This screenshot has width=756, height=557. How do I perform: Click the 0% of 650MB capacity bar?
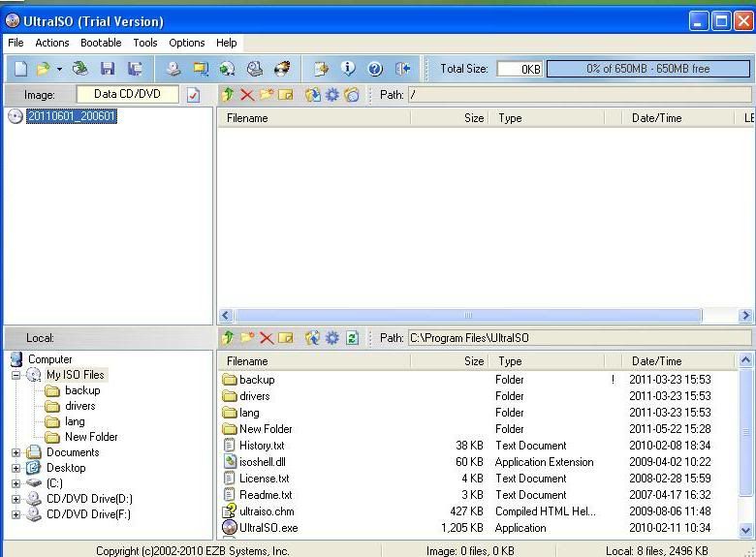coord(648,69)
